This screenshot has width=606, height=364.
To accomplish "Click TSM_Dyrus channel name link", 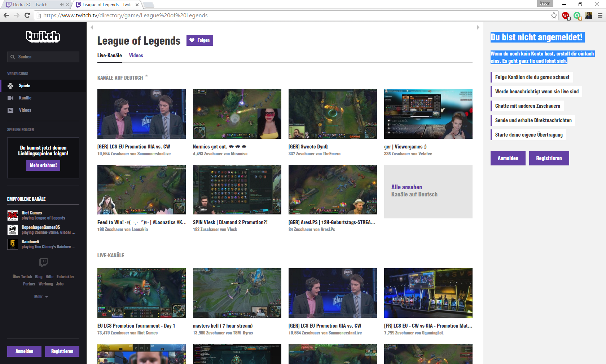I will click(243, 333).
